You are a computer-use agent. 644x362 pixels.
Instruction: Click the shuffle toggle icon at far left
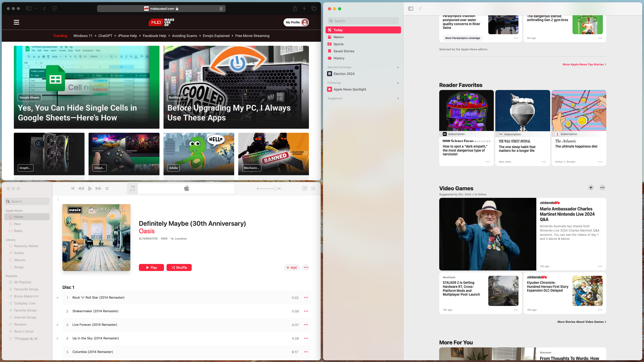[72, 188]
